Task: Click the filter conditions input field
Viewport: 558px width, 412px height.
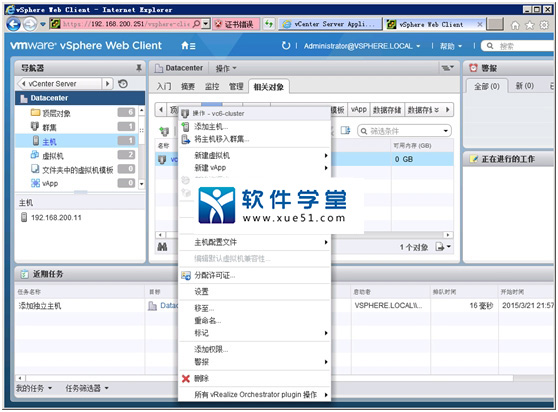Action: pos(404,131)
